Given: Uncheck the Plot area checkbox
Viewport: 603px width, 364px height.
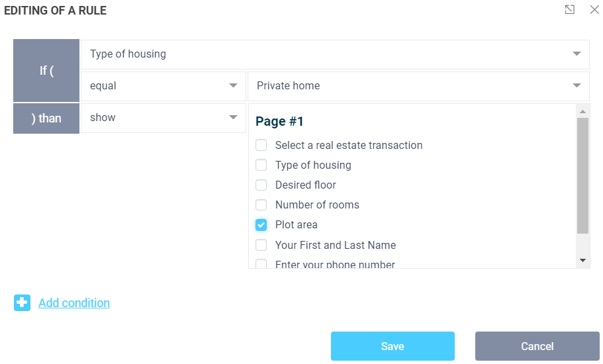Looking at the screenshot, I should coord(261,225).
